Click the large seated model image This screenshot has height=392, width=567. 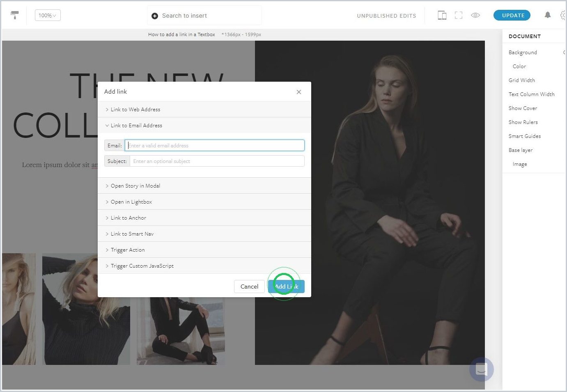(x=370, y=203)
